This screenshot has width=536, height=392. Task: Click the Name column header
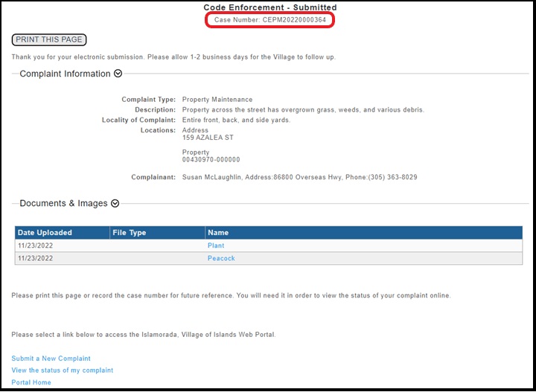click(x=218, y=233)
